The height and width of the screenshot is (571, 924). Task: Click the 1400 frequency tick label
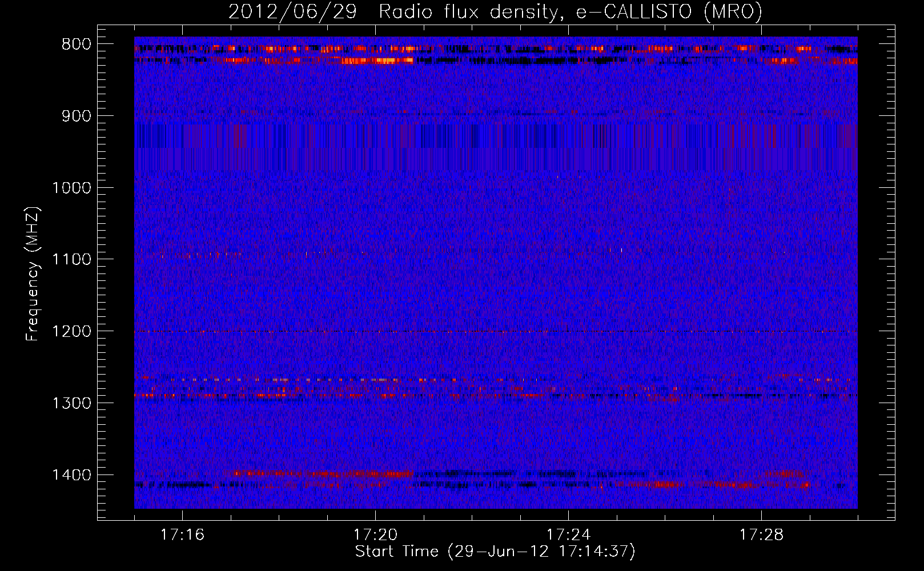pyautogui.click(x=71, y=475)
